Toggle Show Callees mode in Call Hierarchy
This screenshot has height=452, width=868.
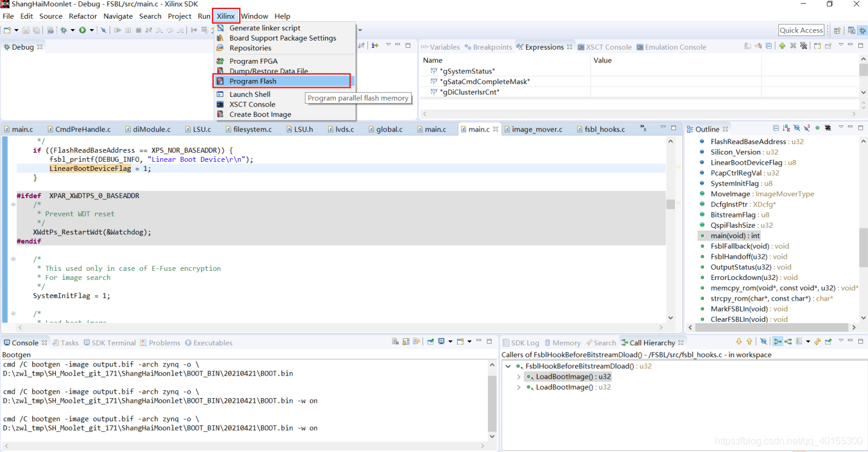tap(788, 342)
